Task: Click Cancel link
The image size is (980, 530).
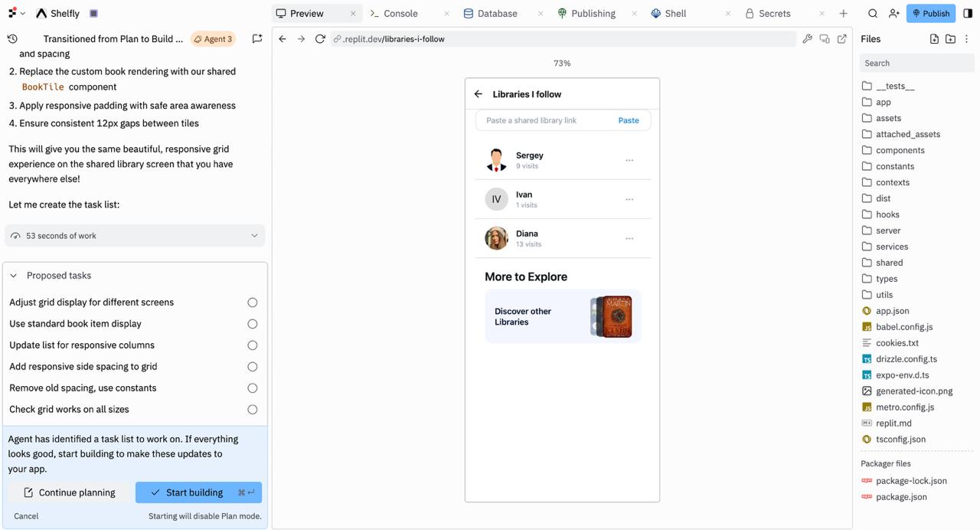Action: point(26,516)
